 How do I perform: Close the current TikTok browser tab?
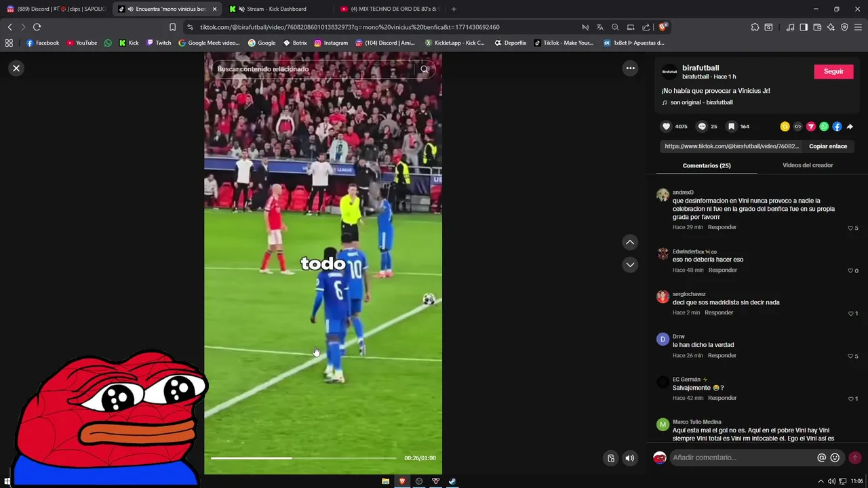coord(214,9)
